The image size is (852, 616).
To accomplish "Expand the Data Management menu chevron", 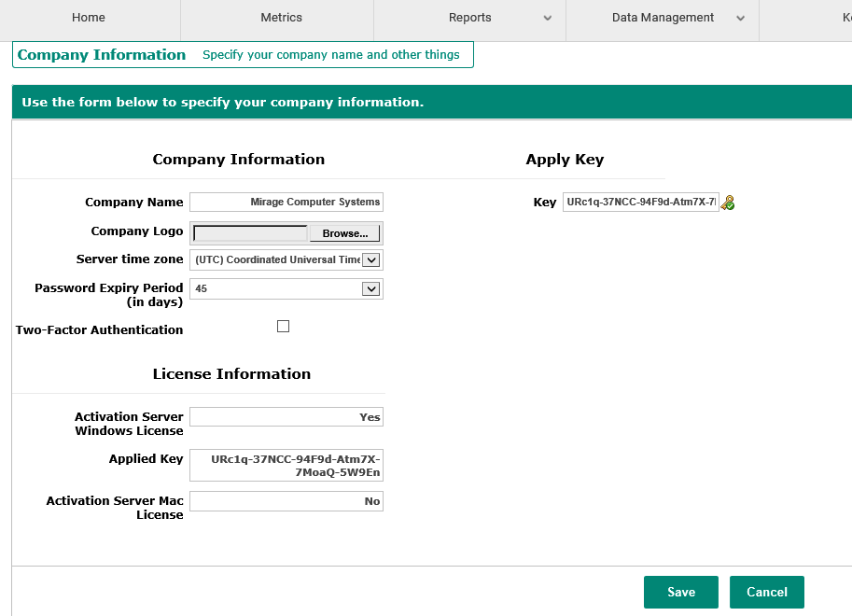I will click(x=740, y=19).
